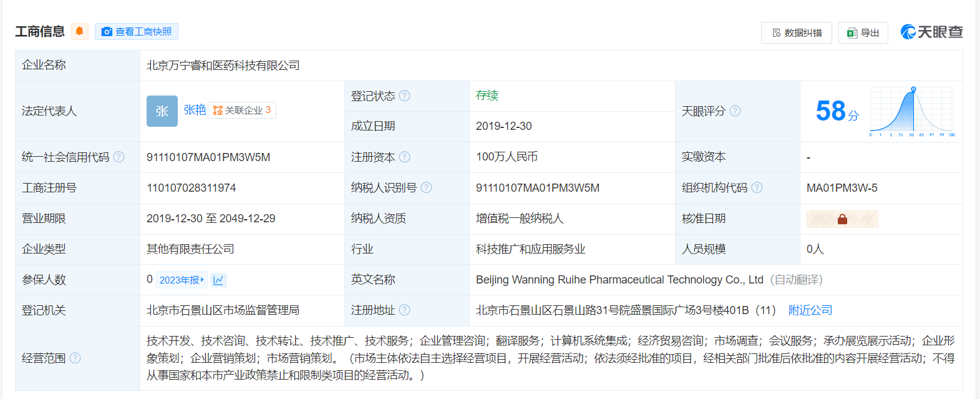The image size is (980, 399).
Task: Click establishment date 2019-12-30
Action: tap(504, 126)
